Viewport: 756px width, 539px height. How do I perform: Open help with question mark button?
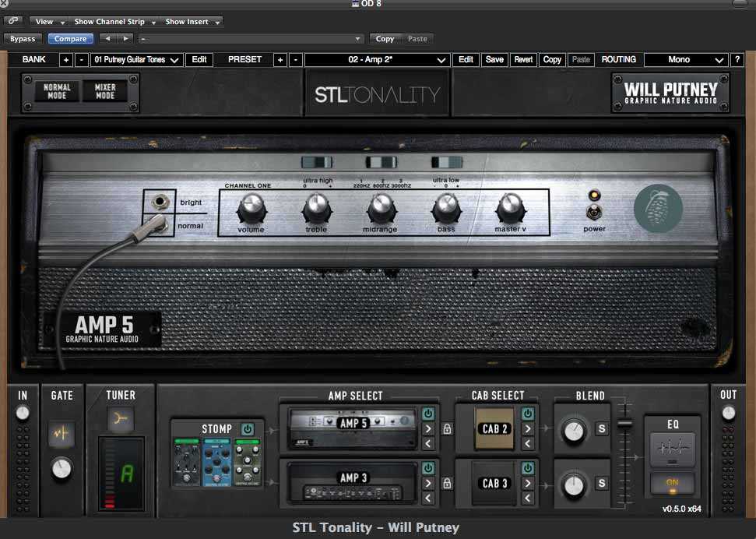[x=737, y=60]
